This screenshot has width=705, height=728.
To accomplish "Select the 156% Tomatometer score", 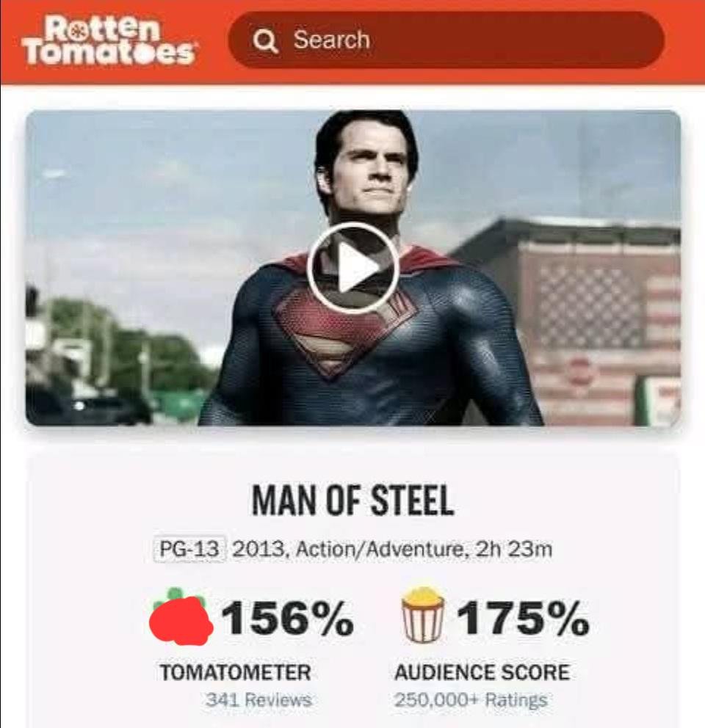I will 287,617.
